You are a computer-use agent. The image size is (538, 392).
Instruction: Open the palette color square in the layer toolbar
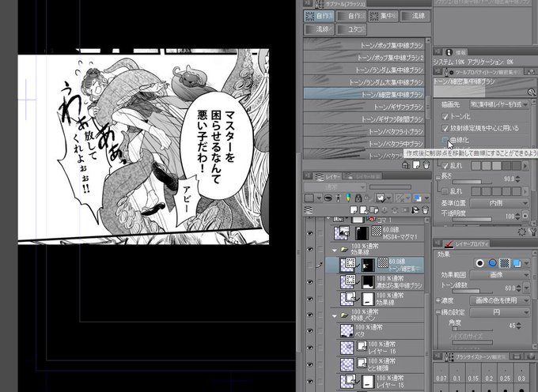(x=309, y=198)
